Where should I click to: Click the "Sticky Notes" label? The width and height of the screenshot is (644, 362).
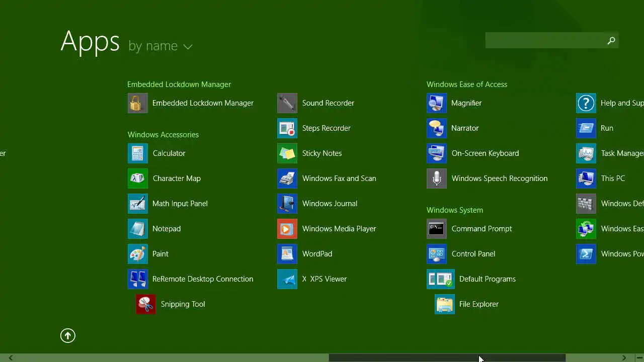[x=322, y=153]
